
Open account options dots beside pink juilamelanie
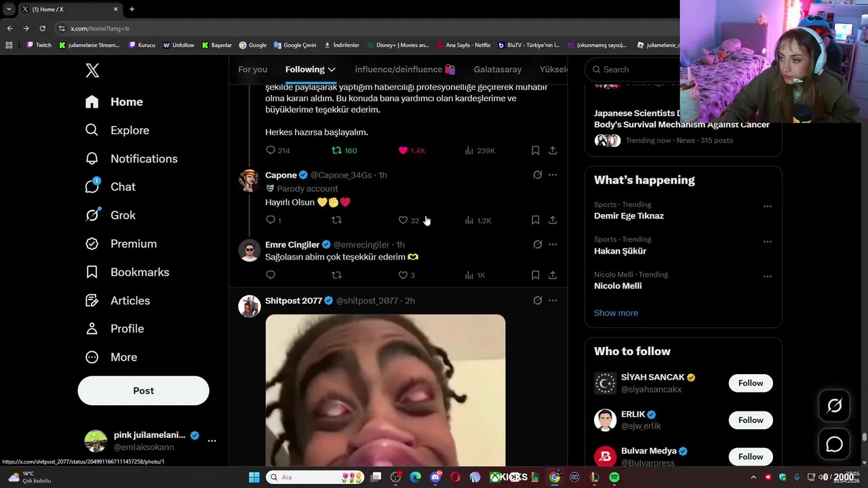pyautogui.click(x=212, y=441)
